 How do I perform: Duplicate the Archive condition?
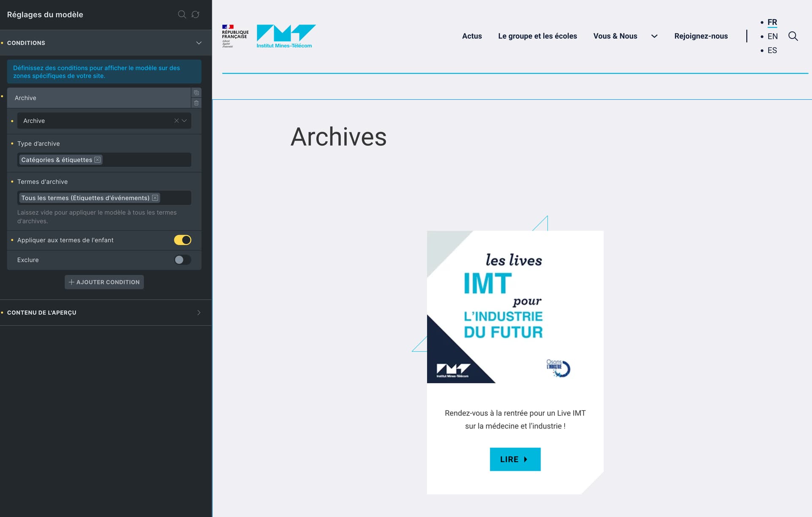196,93
